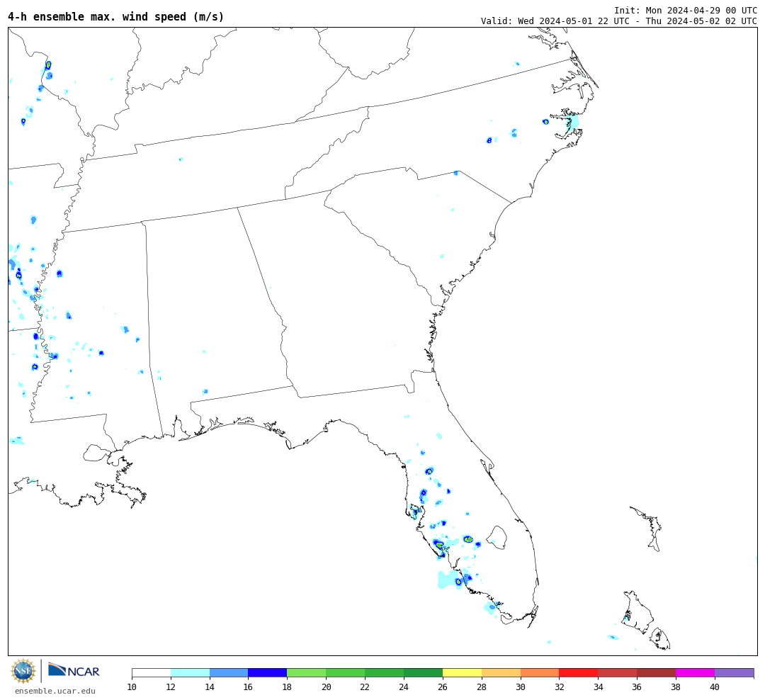Click the dark blue 16-18 color swatch
This screenshot has height=700, width=765.
click(268, 672)
